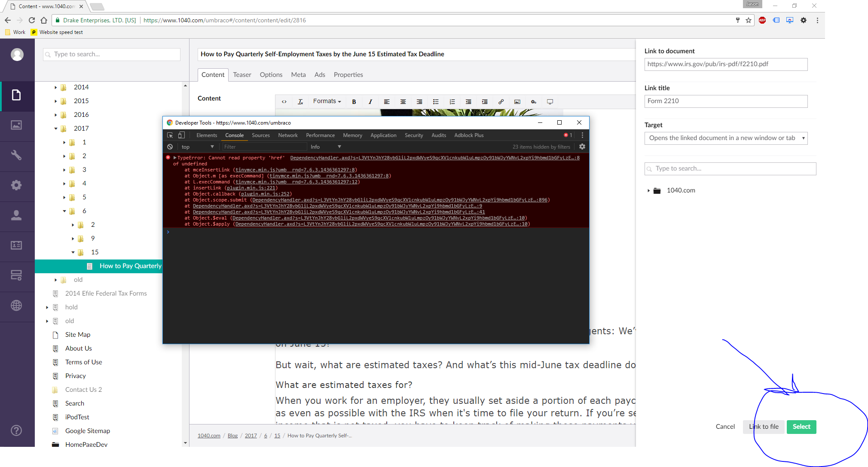Insert bullet list from editor toolbar
The height and width of the screenshot is (467, 868).
click(436, 102)
